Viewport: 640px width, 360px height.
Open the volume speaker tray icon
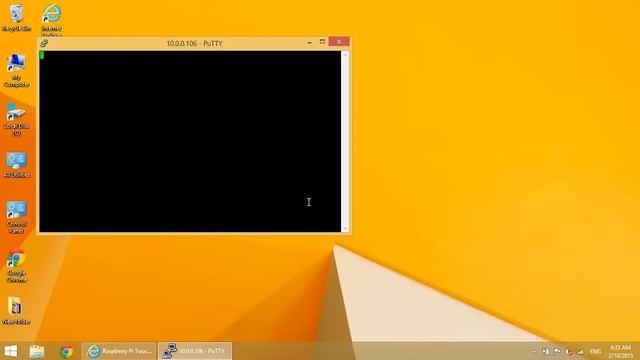pos(569,351)
